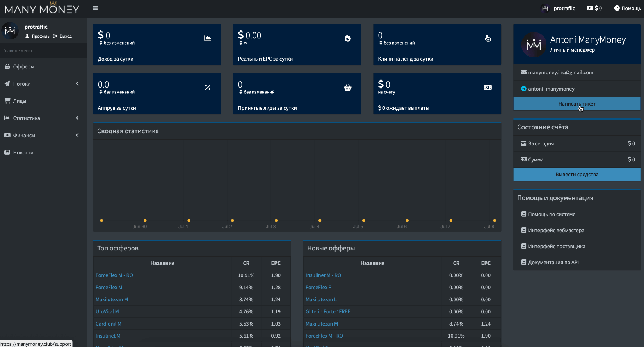This screenshot has width=644, height=347.
Task: Expand the Статистика menu item
Action: click(43, 118)
